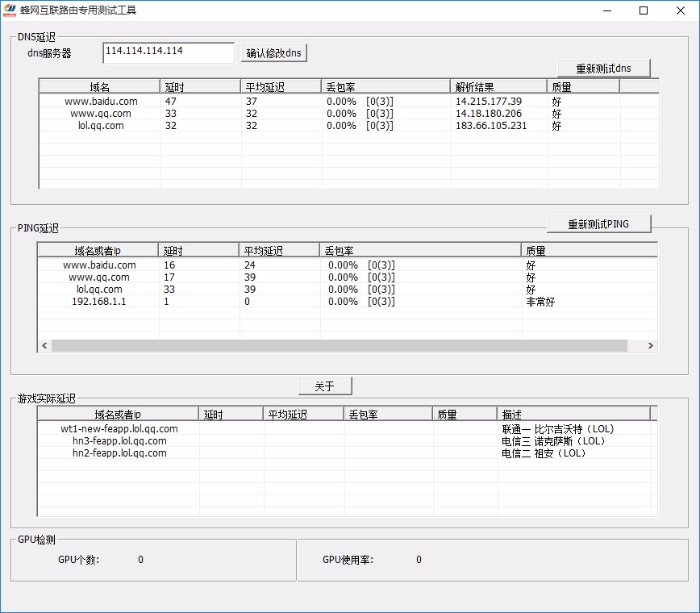Click the right arrow of PING horizontal scrollbar
Viewport: 700px width, 613px height.
point(651,345)
